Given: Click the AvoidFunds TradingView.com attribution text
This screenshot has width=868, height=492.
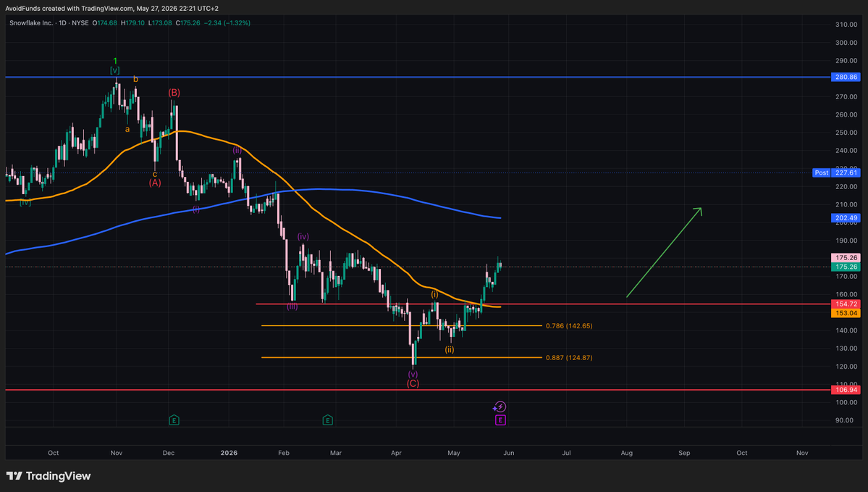Looking at the screenshot, I should (x=111, y=8).
